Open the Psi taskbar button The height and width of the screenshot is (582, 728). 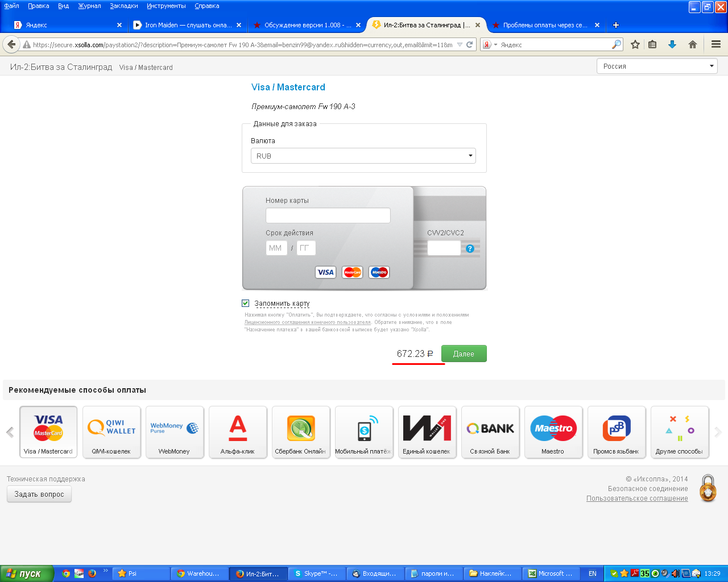tap(141, 573)
